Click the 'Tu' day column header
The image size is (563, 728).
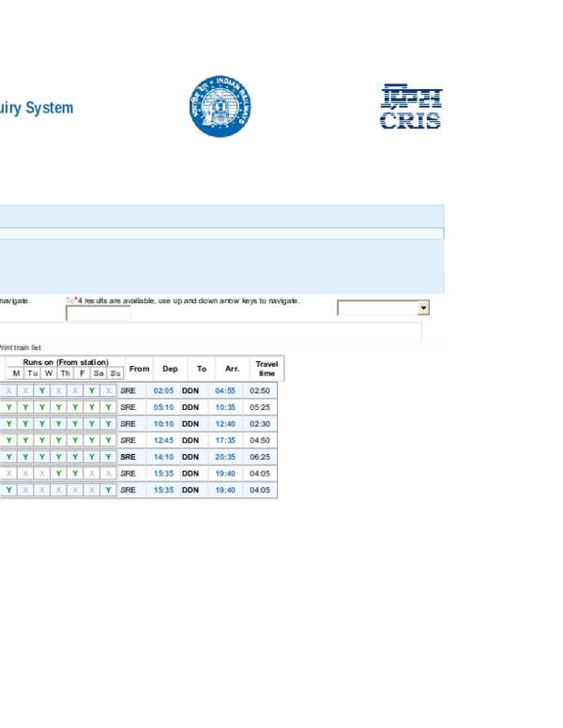point(33,373)
